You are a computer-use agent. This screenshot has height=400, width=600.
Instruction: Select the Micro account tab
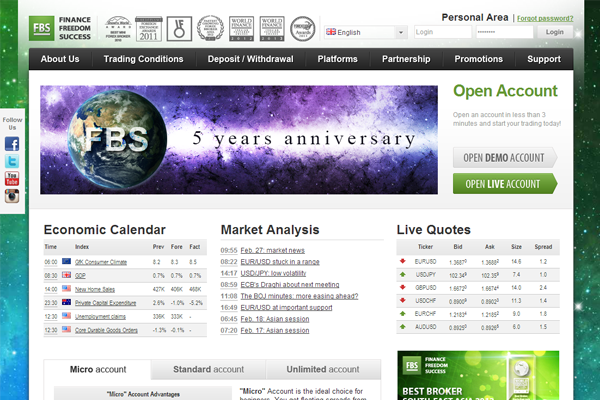[x=98, y=369]
